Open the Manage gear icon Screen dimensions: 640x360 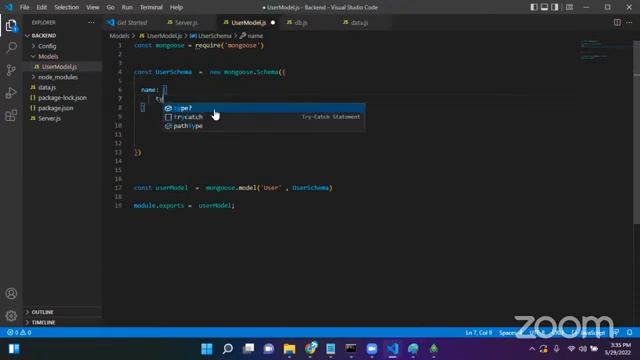click(11, 316)
